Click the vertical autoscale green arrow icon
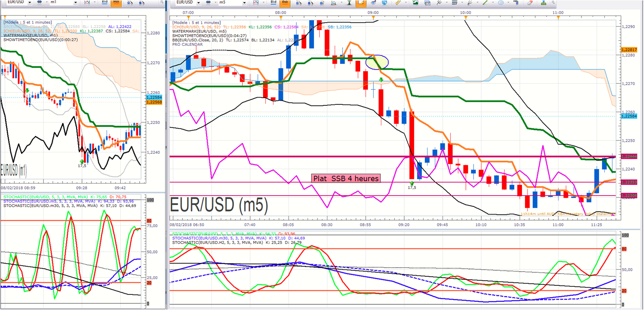 pos(349,3)
